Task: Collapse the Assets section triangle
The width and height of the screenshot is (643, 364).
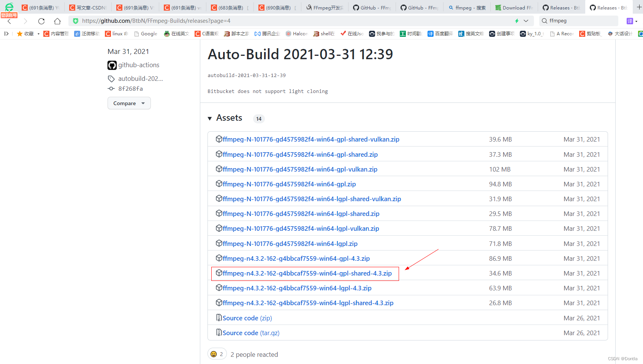Action: click(x=210, y=118)
